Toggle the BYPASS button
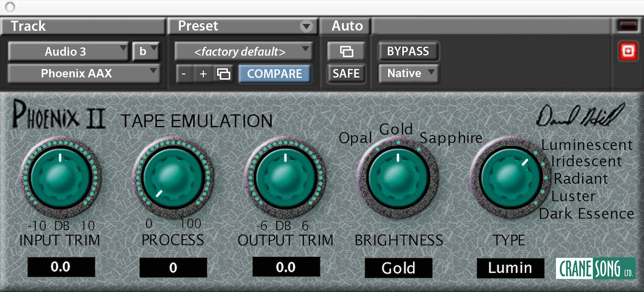This screenshot has width=644, height=292. [x=408, y=51]
